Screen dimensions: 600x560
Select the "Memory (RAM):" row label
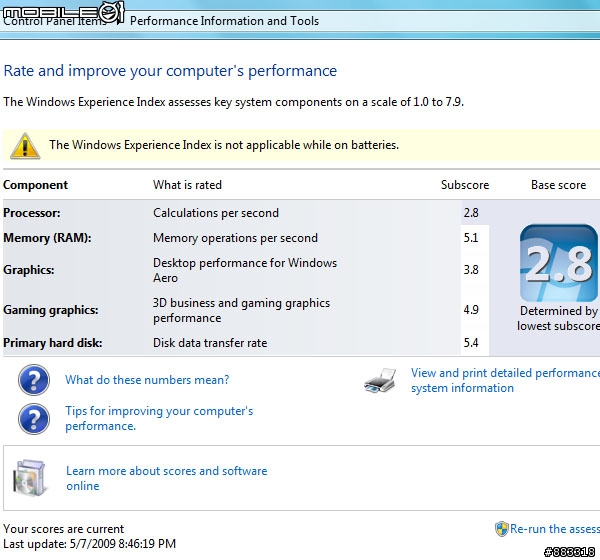click(47, 238)
